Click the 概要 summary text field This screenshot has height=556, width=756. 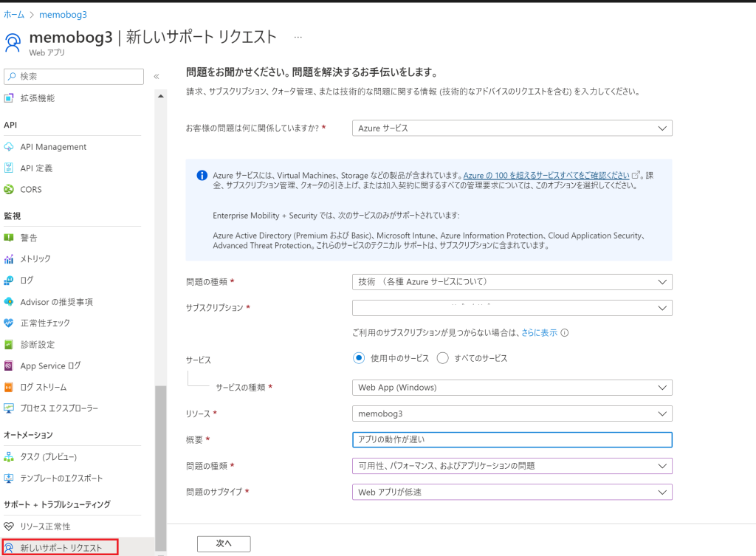pos(512,440)
